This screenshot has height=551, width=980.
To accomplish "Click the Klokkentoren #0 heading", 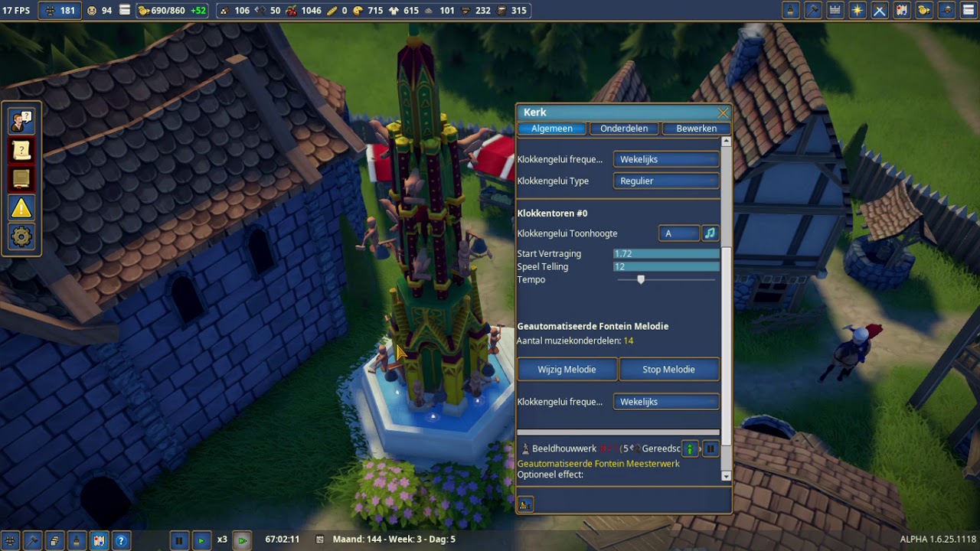I will 552,214.
